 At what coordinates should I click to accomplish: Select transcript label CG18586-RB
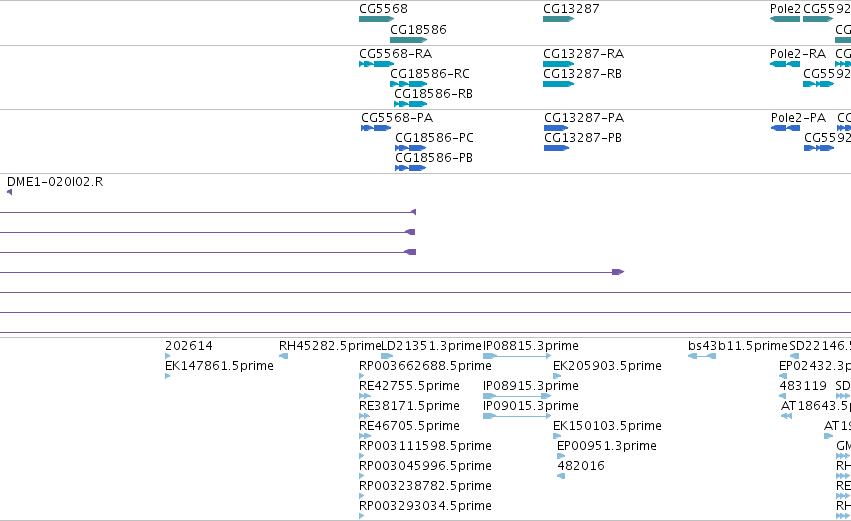[x=433, y=94]
